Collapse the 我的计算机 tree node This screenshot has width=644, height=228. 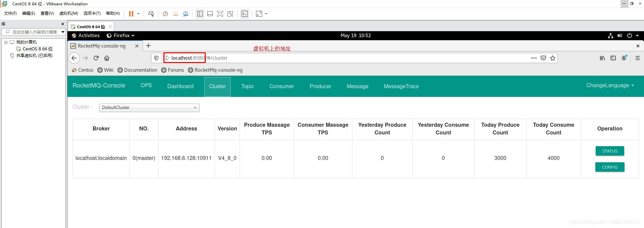[x=6, y=42]
